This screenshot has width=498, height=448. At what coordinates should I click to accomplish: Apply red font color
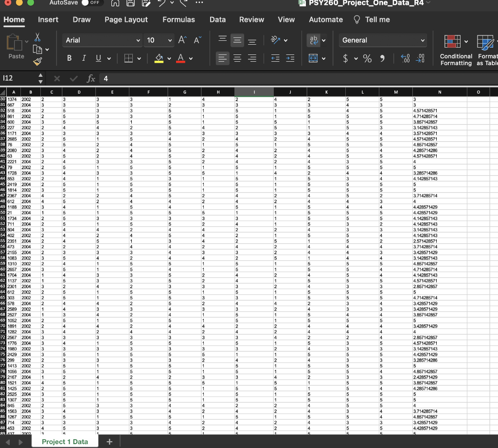click(x=180, y=58)
